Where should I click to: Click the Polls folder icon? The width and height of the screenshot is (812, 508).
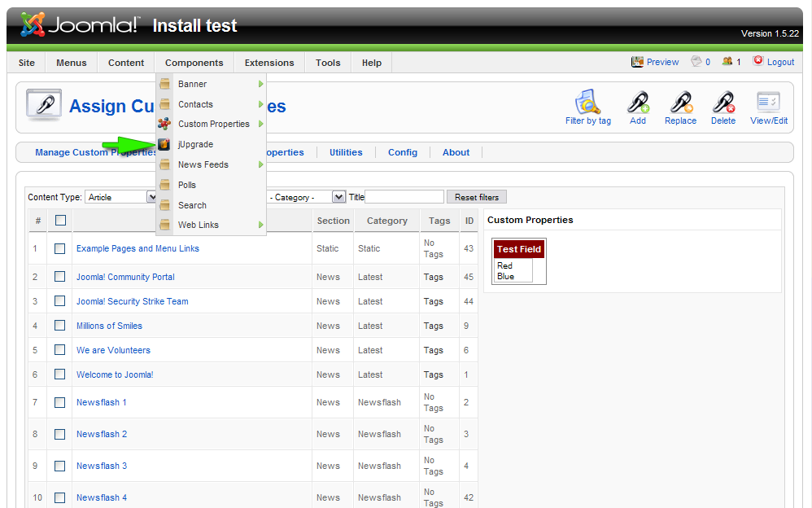pyautogui.click(x=164, y=185)
